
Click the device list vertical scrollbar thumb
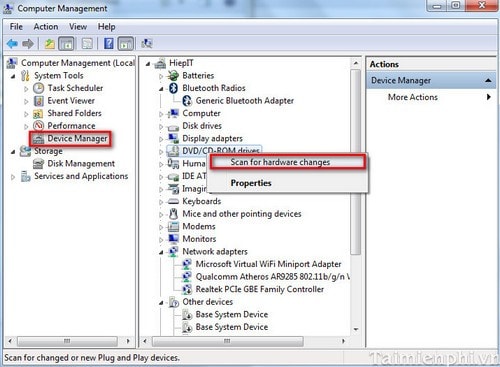(356, 162)
